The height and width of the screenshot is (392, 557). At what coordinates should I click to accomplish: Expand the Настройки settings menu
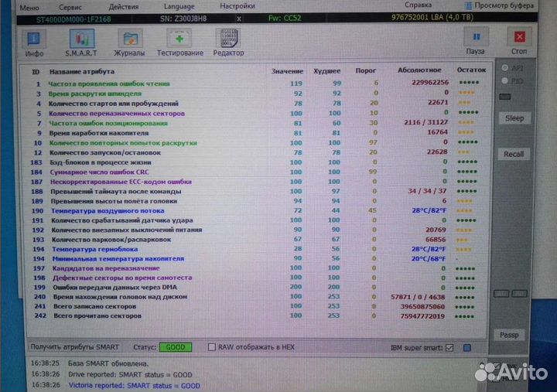click(x=237, y=5)
